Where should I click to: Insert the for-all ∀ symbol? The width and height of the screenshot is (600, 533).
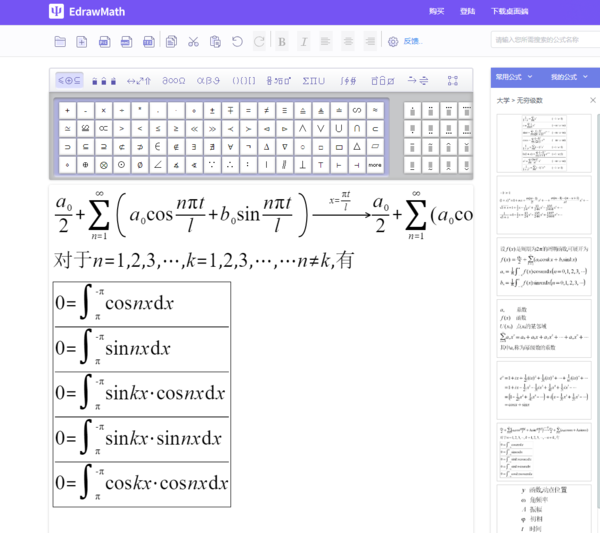point(230,147)
